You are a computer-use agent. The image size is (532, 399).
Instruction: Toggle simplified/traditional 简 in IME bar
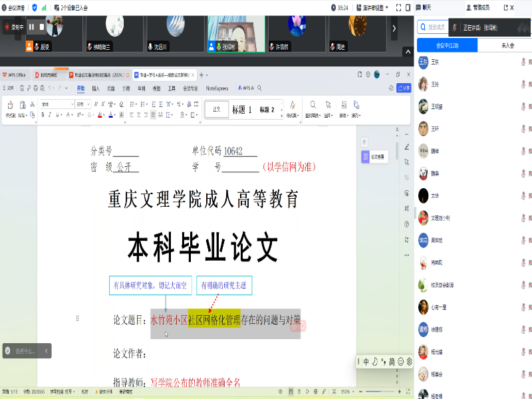[392, 362]
